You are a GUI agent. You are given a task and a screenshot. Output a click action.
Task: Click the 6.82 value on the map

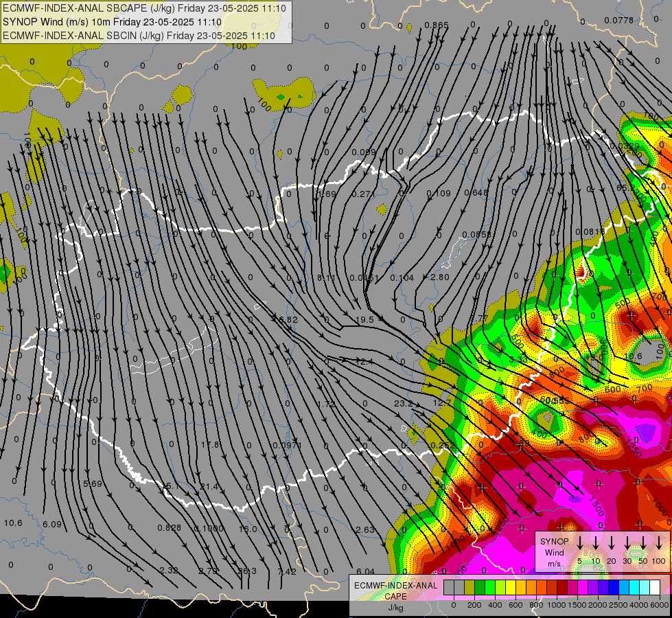click(x=288, y=319)
